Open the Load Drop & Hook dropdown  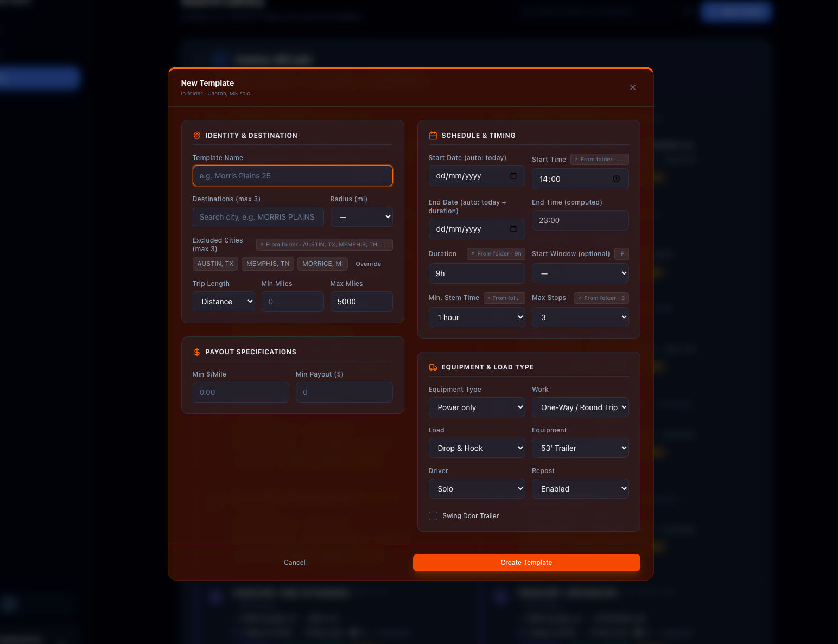tap(477, 448)
